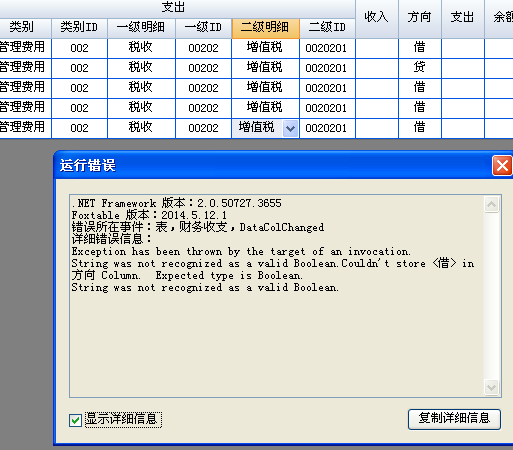513x450 pixels.
Task: Click the 一级ID column header
Action: [203, 28]
